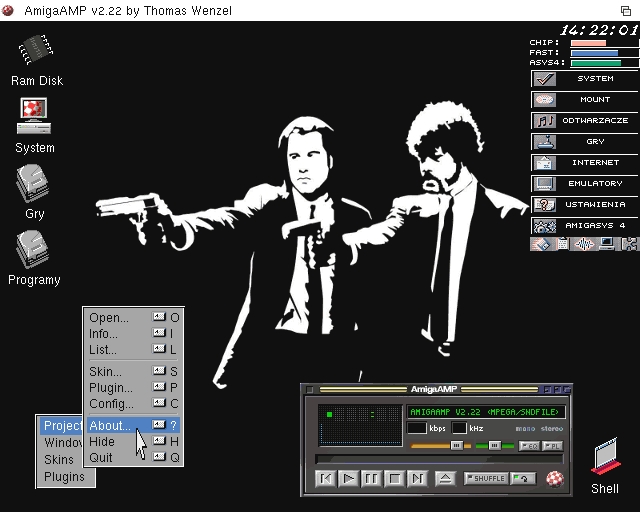Start playback with the AmigaAMP play button
The height and width of the screenshot is (512, 640).
pos(348,478)
